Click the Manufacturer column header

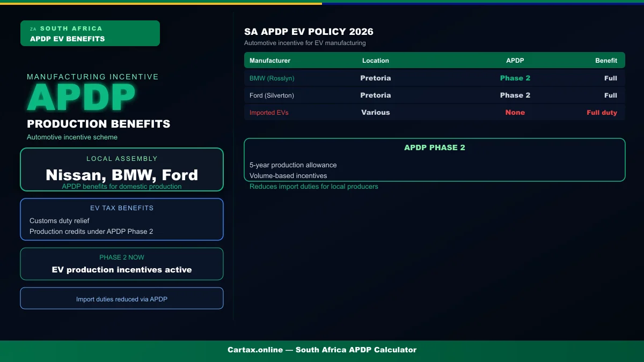point(270,61)
